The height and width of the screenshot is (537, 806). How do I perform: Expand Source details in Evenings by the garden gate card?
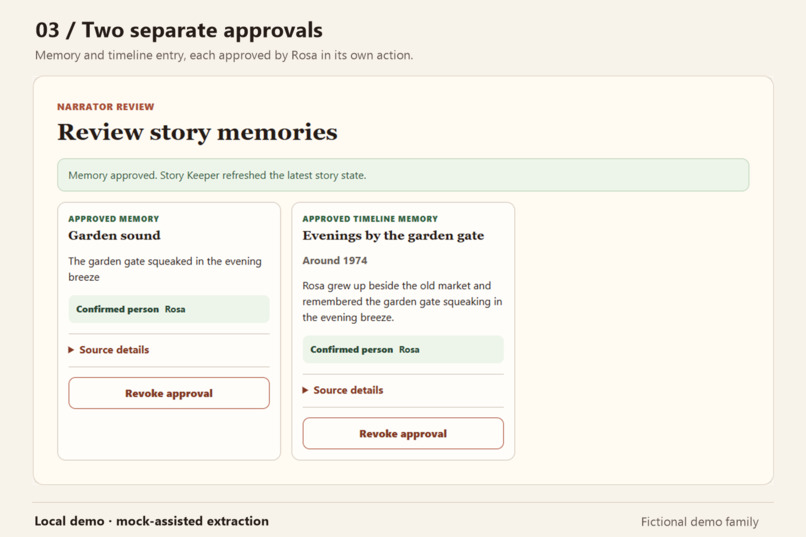[343, 390]
